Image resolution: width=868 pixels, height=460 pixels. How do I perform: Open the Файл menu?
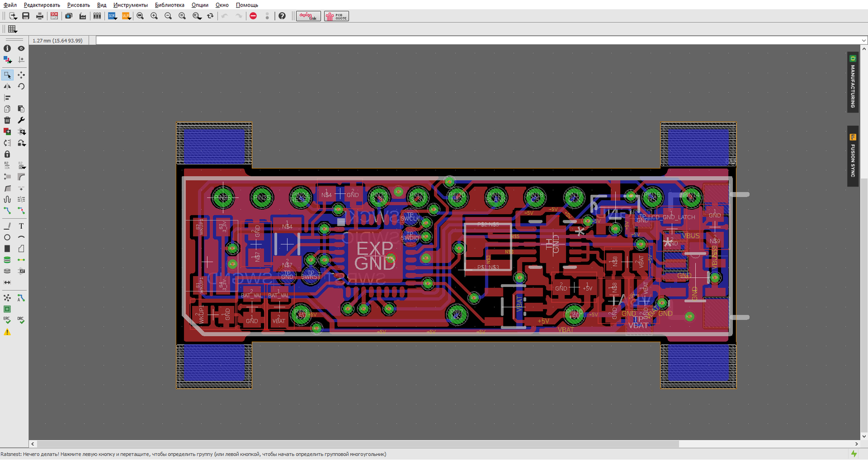pyautogui.click(x=10, y=5)
